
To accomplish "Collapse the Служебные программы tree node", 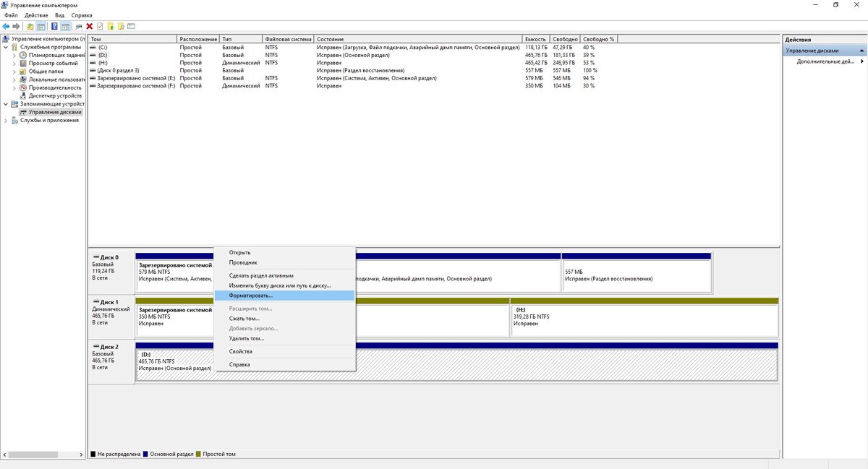I will point(6,47).
